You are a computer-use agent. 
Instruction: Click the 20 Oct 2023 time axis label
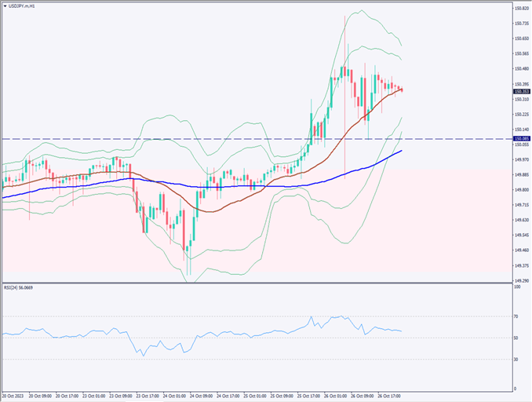(x=15, y=395)
